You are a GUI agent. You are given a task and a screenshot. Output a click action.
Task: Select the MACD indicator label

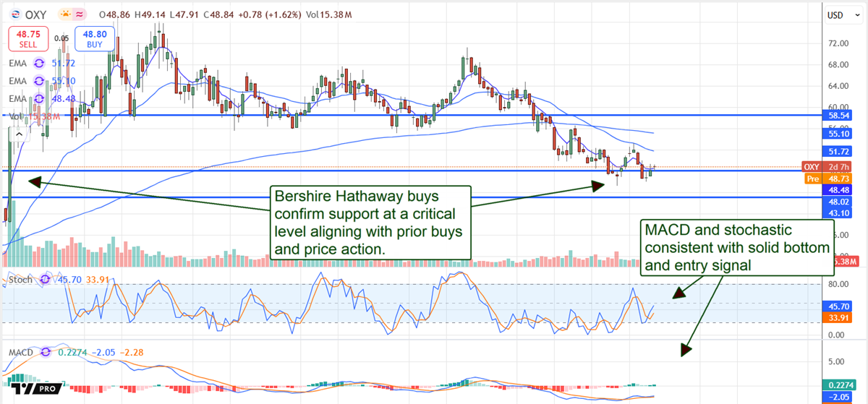[20, 352]
